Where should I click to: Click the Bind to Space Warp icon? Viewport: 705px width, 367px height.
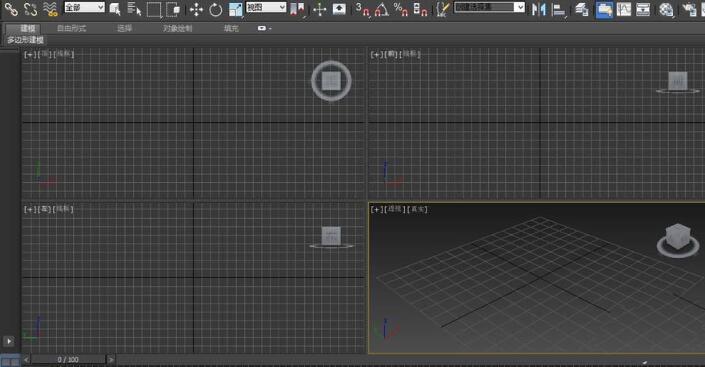(x=50, y=9)
